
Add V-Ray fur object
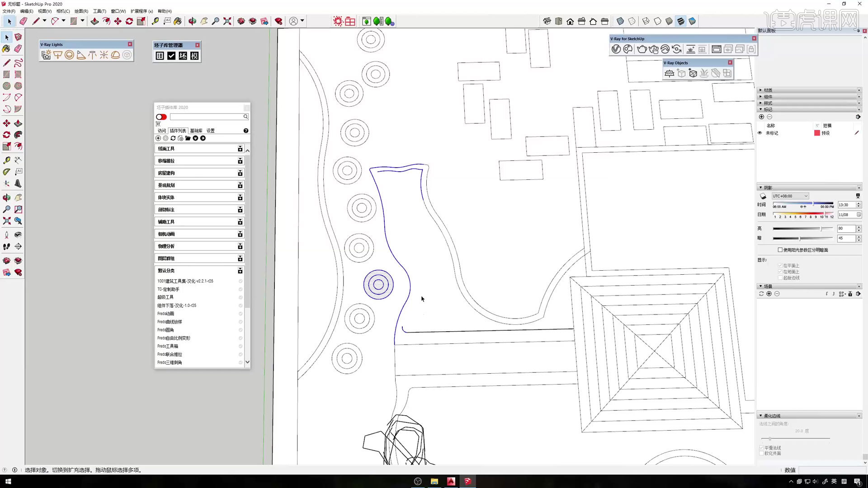[x=704, y=73]
